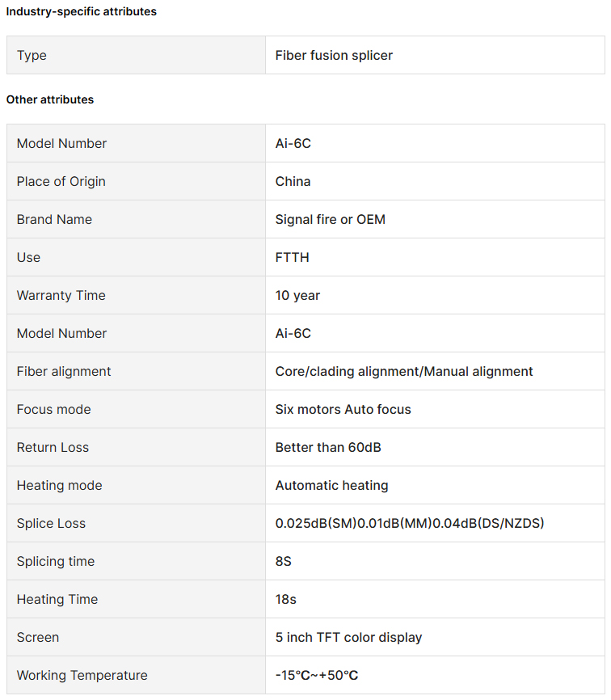Image resolution: width=611 pixels, height=700 pixels.
Task: Select the 18s heating time value
Action: click(x=285, y=599)
